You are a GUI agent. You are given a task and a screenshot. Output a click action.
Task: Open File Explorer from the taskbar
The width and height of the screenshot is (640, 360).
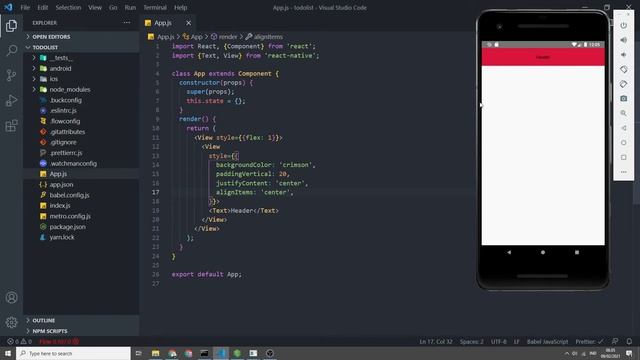[156, 353]
